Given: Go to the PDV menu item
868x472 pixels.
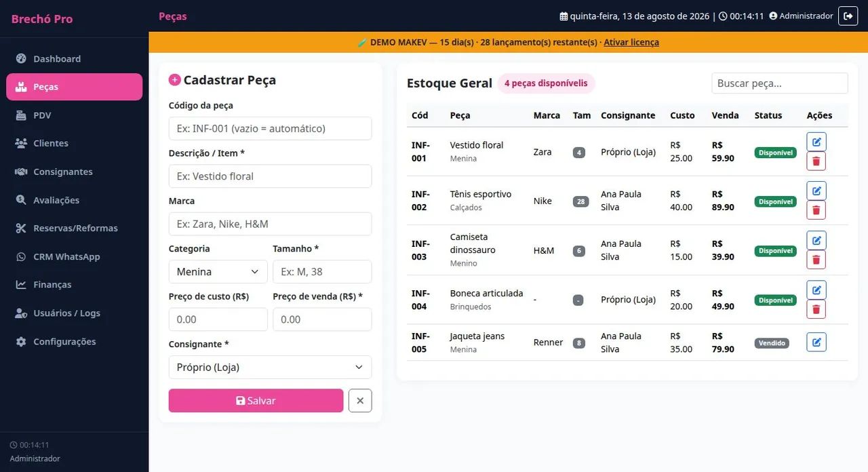Looking at the screenshot, I should (75, 115).
